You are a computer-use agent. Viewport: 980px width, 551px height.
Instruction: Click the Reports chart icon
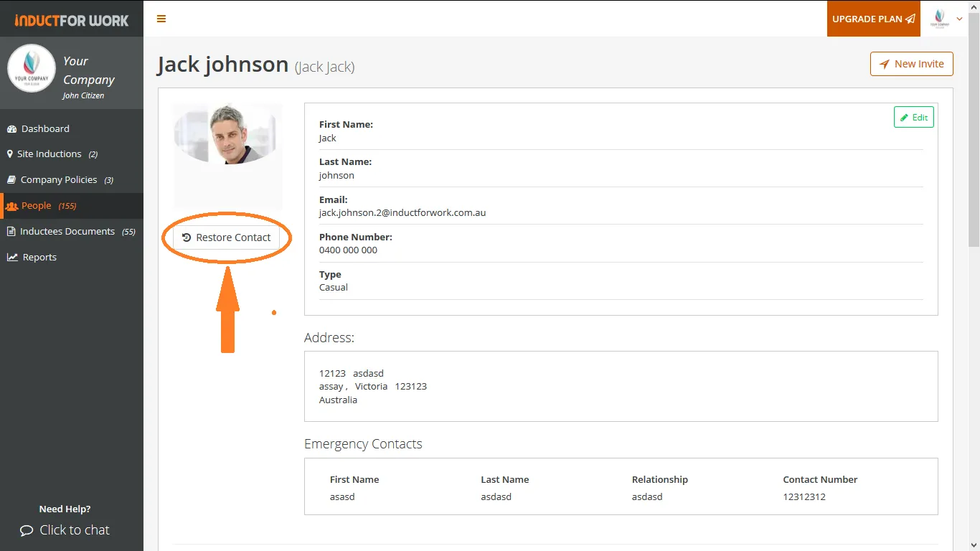(12, 258)
